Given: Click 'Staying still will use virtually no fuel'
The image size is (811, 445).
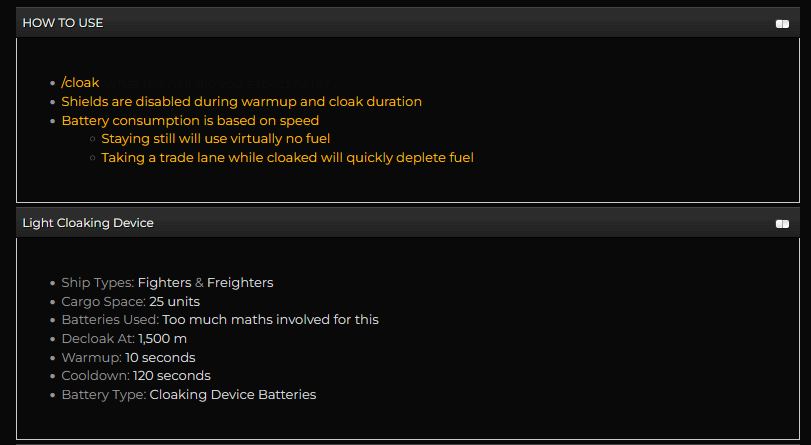Looking at the screenshot, I should click(x=215, y=139).
